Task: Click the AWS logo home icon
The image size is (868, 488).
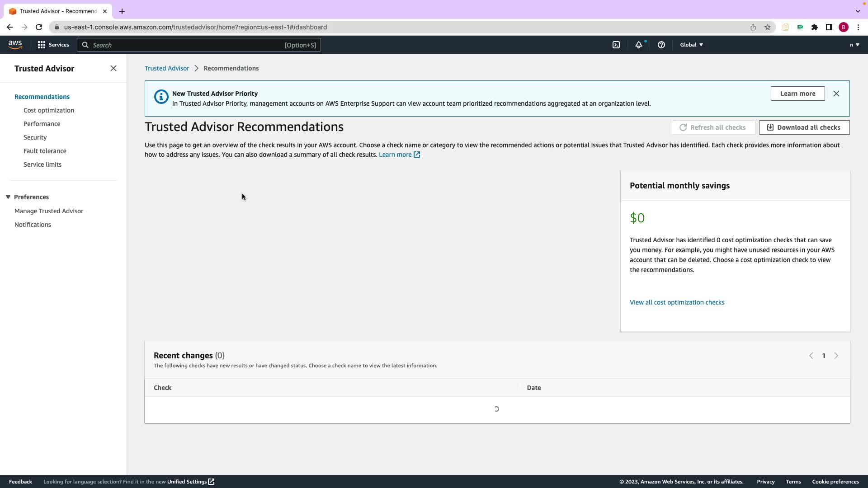Action: click(15, 44)
